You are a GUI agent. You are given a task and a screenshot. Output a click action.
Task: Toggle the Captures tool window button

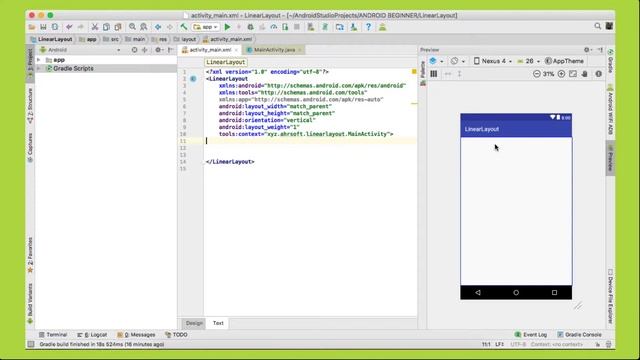(x=30, y=148)
